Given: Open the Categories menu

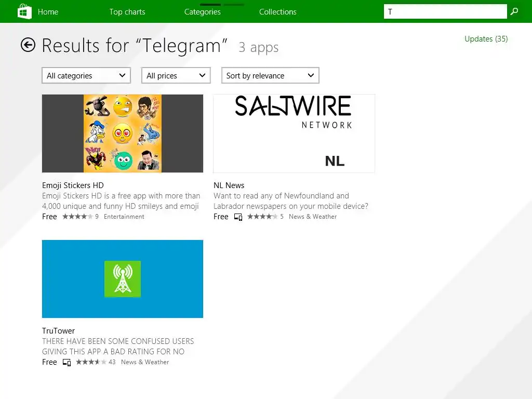Looking at the screenshot, I should [x=203, y=12].
